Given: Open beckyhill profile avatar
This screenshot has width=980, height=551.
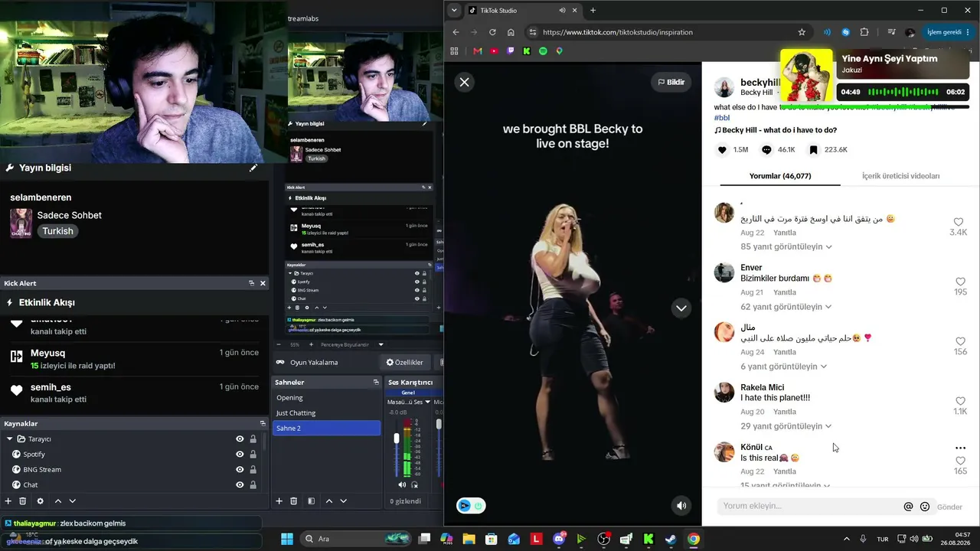Looking at the screenshot, I should pyautogui.click(x=724, y=86).
